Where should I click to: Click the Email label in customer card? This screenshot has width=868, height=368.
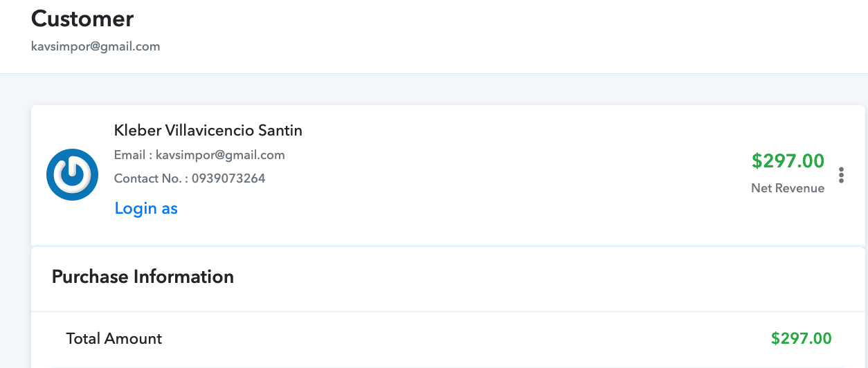(x=129, y=155)
